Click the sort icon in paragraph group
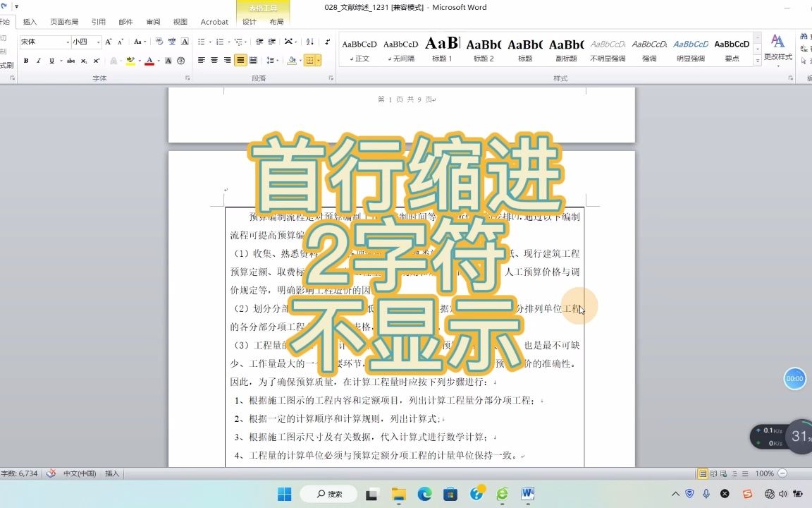 click(x=309, y=42)
